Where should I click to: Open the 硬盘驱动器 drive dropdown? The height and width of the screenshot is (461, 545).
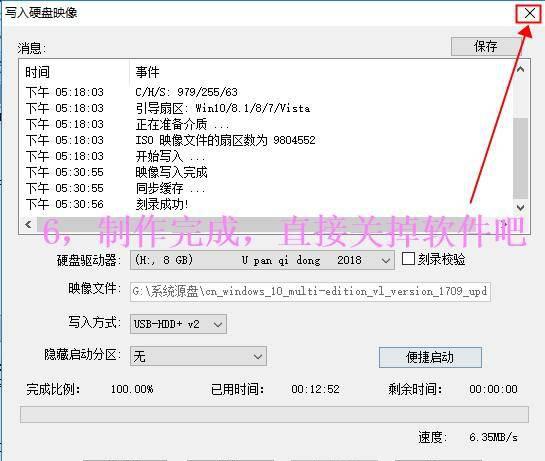point(262,260)
